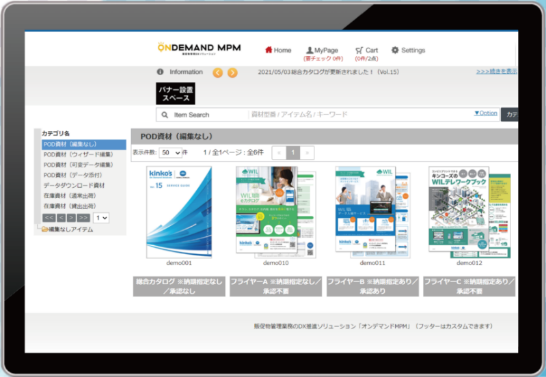Click the Home house icon
This screenshot has height=377, width=546.
pos(268,50)
